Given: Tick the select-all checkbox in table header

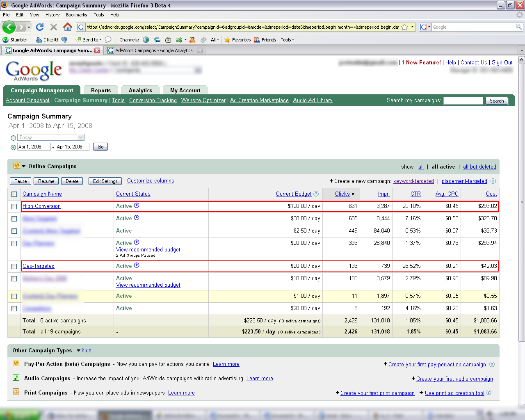Looking at the screenshot, I should click(x=14, y=194).
